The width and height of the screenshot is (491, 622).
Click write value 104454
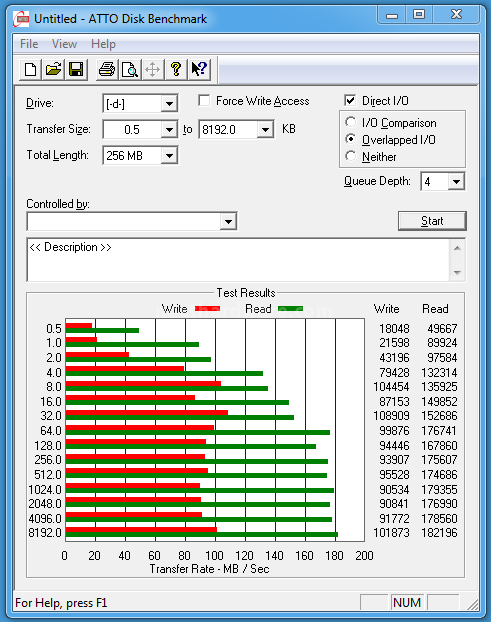(391, 387)
